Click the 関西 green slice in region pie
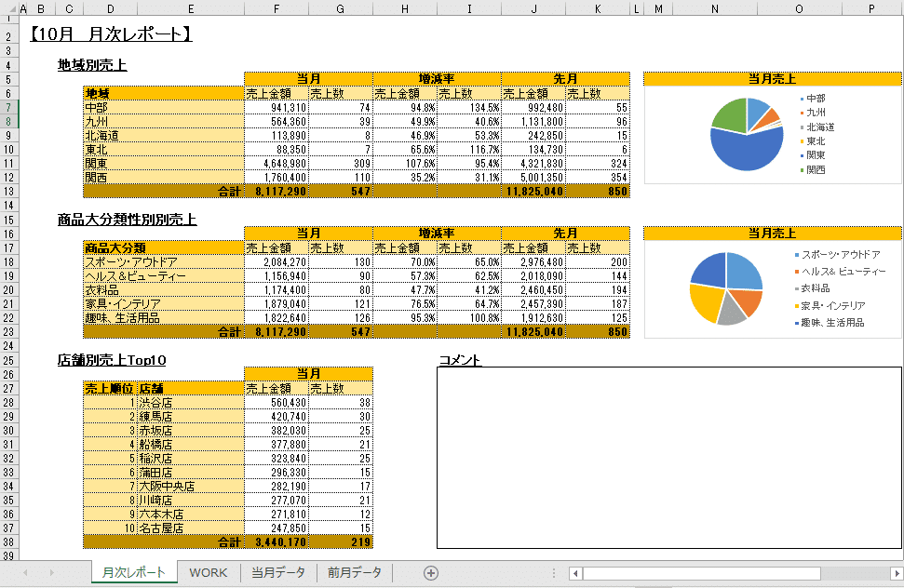Viewport: 904px width, 588px height. click(x=729, y=113)
